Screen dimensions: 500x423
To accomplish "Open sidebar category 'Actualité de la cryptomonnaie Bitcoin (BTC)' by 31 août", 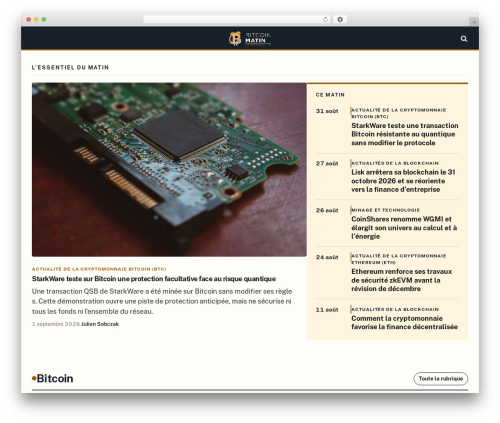I will [x=398, y=113].
